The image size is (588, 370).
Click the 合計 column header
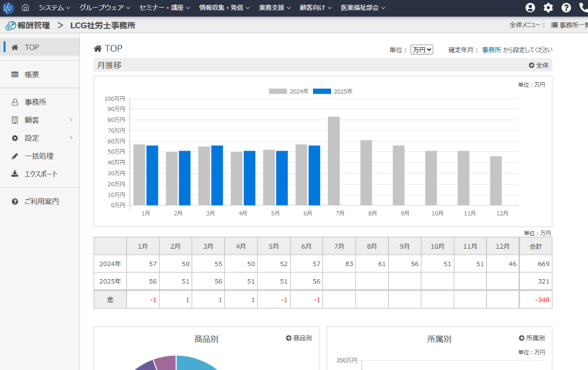pos(536,246)
